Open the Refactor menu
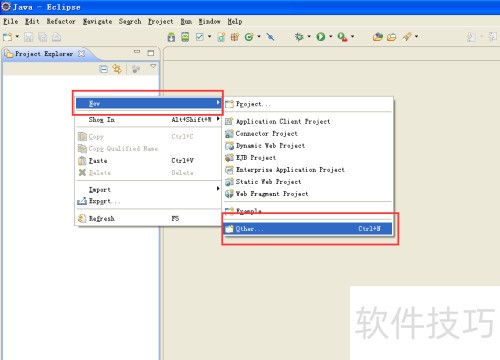The image size is (500, 360). pos(61,21)
